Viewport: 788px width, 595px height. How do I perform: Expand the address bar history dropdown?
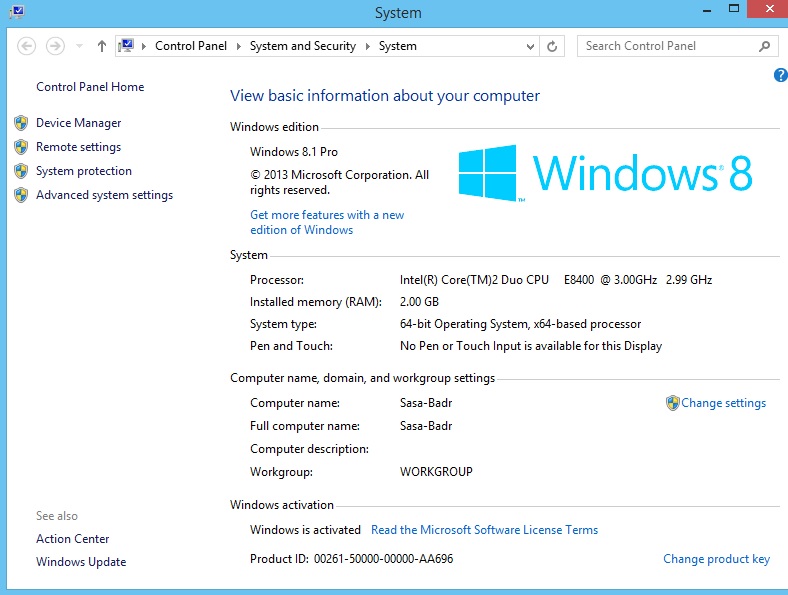pyautogui.click(x=529, y=46)
